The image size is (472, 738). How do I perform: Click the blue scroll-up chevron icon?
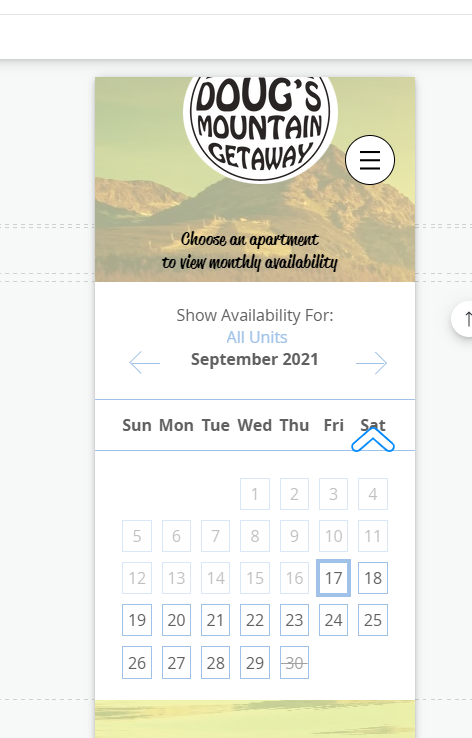pos(373,440)
